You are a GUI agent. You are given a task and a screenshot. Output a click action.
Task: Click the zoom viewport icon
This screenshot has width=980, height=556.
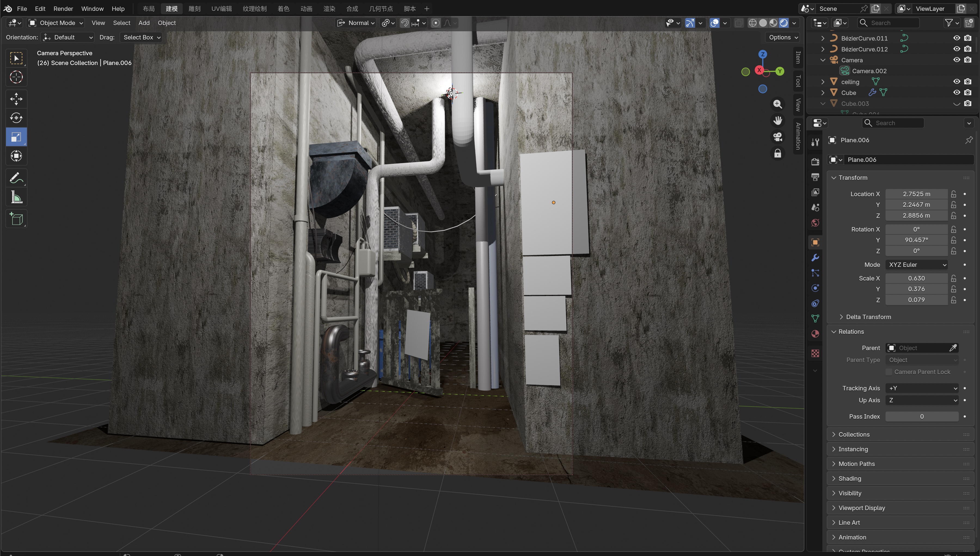777,104
